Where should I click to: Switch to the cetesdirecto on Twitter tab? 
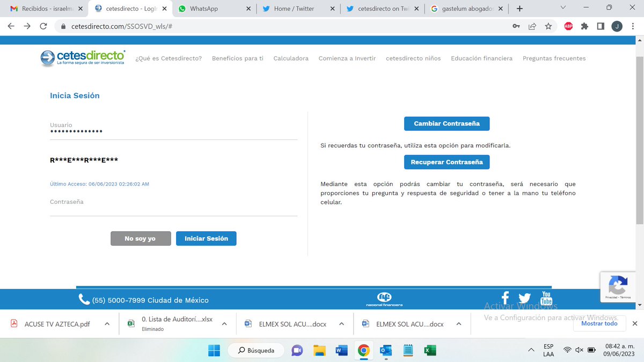382,9
